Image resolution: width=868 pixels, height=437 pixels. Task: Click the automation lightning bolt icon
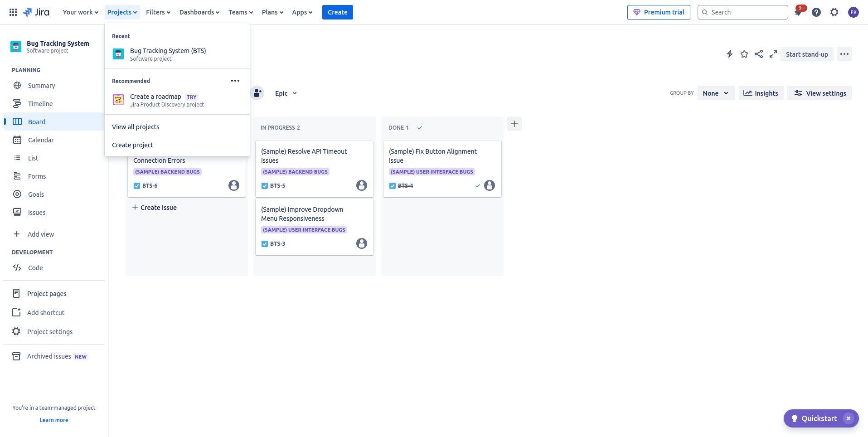(729, 54)
